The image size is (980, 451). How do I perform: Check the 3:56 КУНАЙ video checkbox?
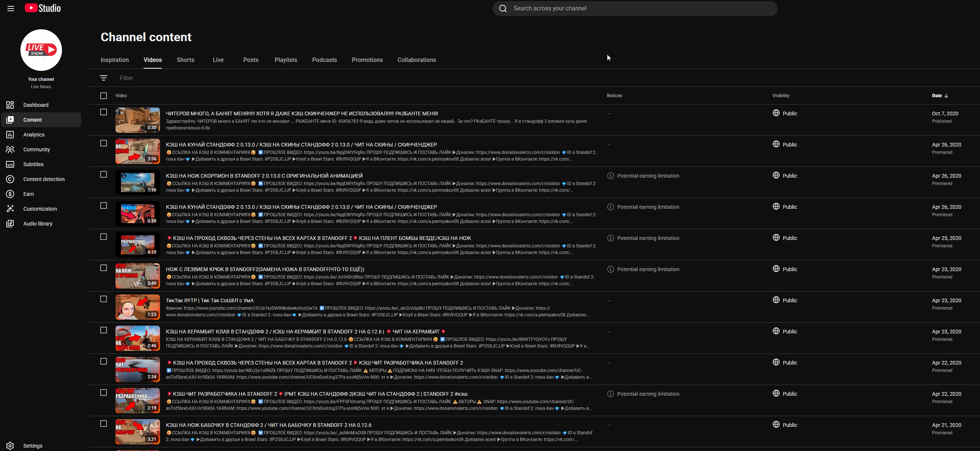coord(104,143)
